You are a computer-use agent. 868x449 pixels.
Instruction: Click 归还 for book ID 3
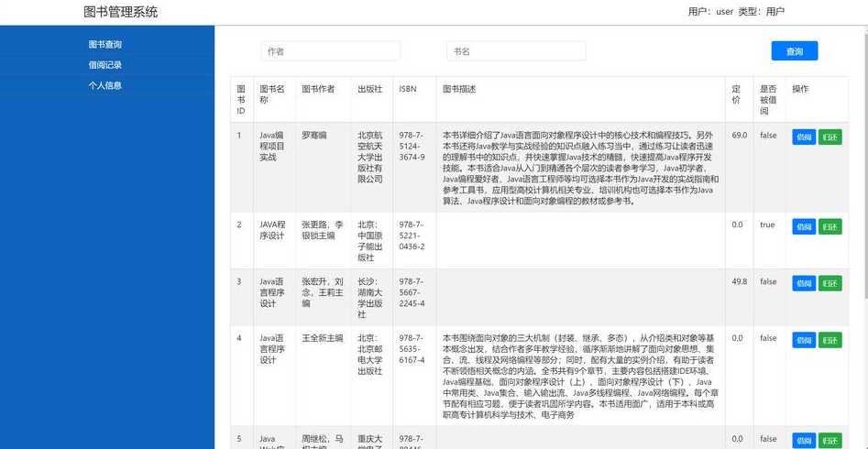click(x=830, y=283)
